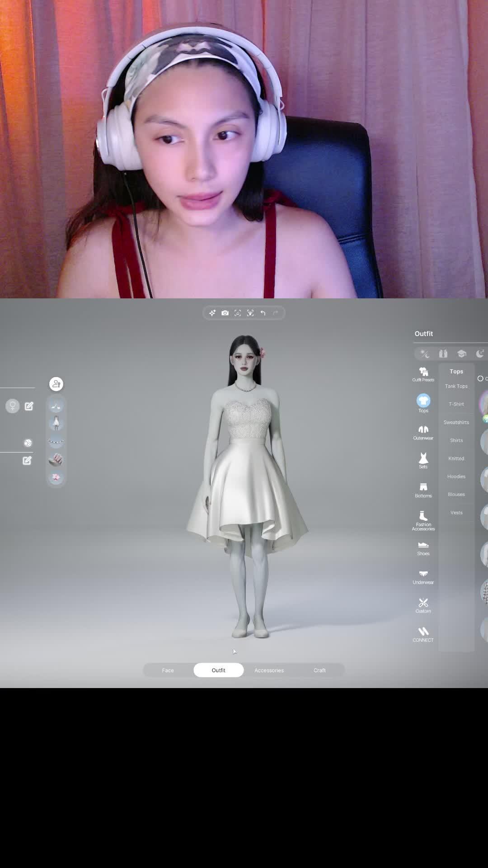Choose the Sweatshirts subcategory

[x=456, y=422]
